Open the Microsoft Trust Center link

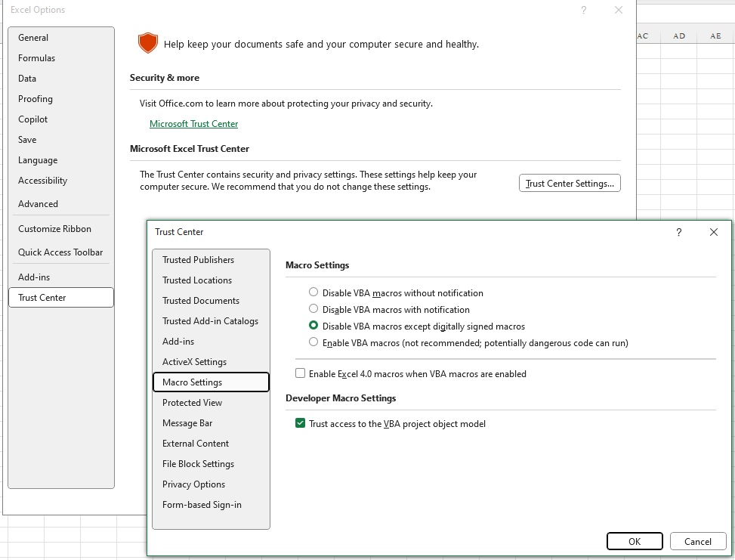click(193, 124)
